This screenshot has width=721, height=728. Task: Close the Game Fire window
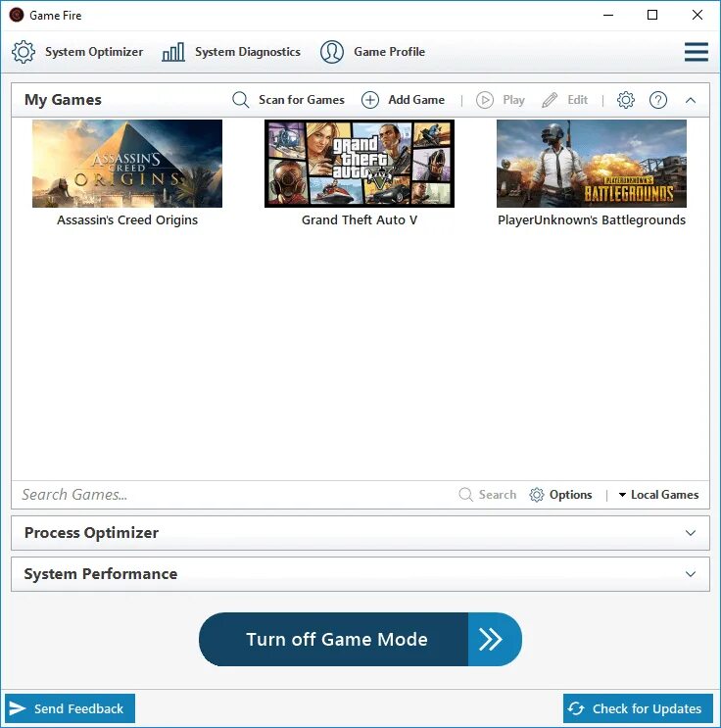tap(697, 15)
